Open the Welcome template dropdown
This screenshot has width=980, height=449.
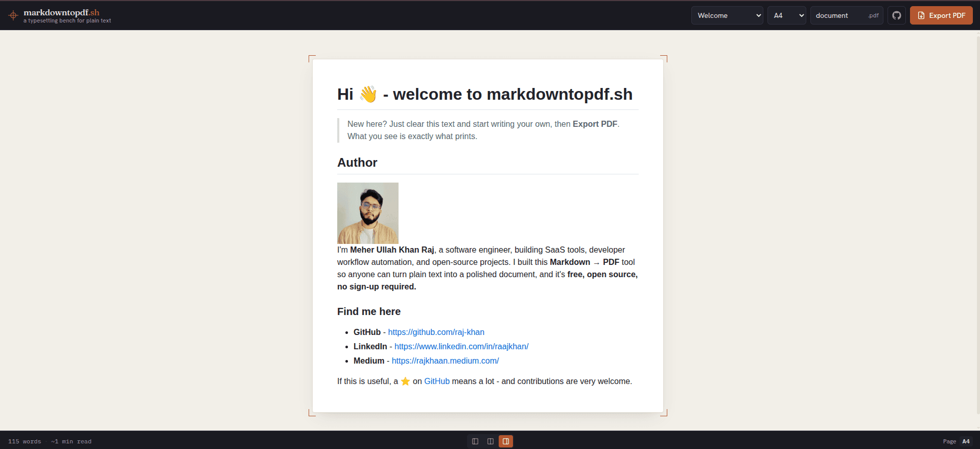727,15
